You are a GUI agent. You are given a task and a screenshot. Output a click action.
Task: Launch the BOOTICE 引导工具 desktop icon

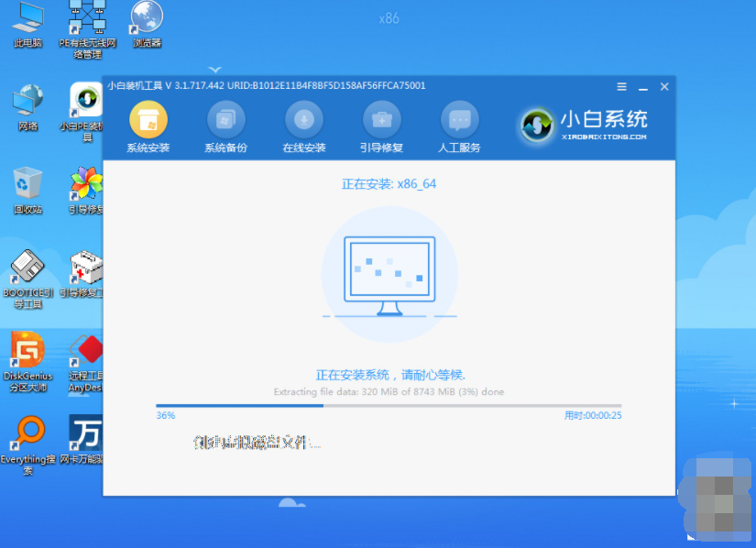[x=27, y=275]
